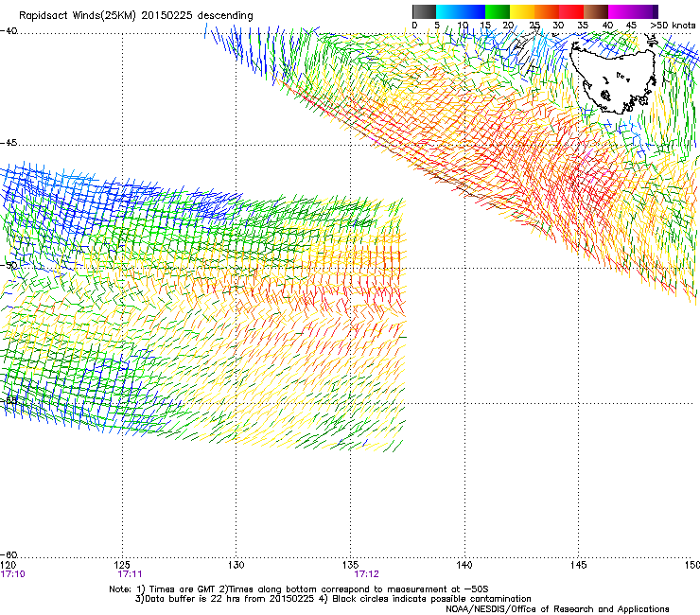Click the brown 35-40 knots legend swatch

coord(596,11)
